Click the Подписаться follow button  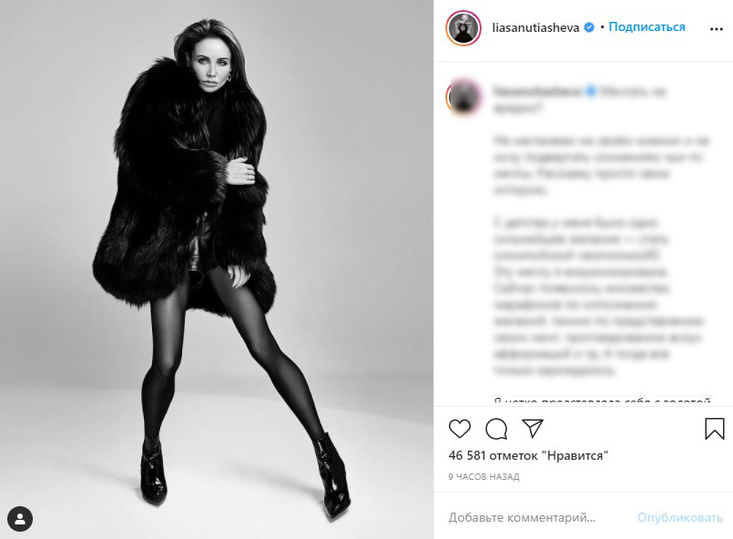647,27
